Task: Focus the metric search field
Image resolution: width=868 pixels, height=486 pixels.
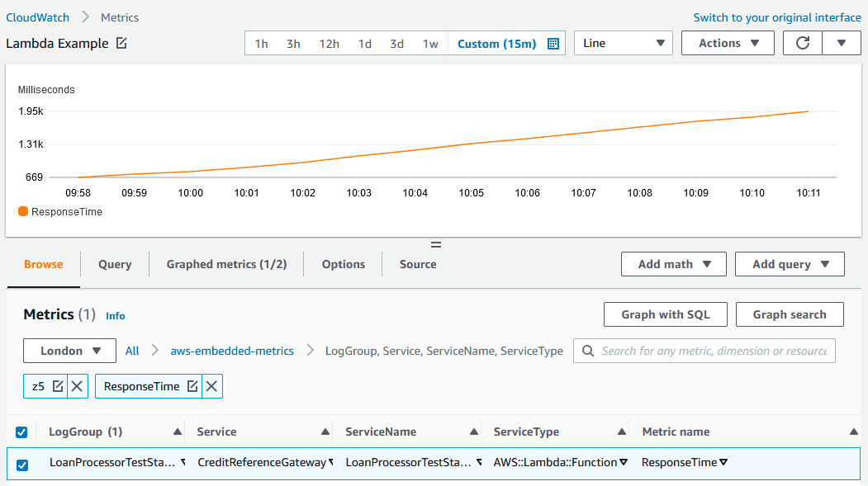Action: pos(704,351)
